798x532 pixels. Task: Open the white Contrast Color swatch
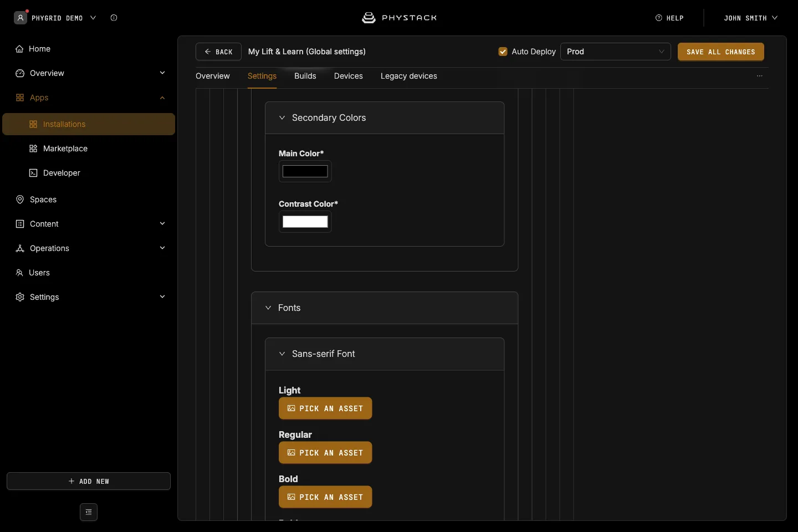pyautogui.click(x=305, y=222)
